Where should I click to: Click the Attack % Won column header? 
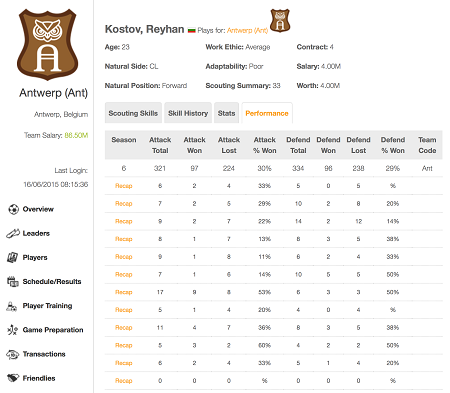point(265,145)
